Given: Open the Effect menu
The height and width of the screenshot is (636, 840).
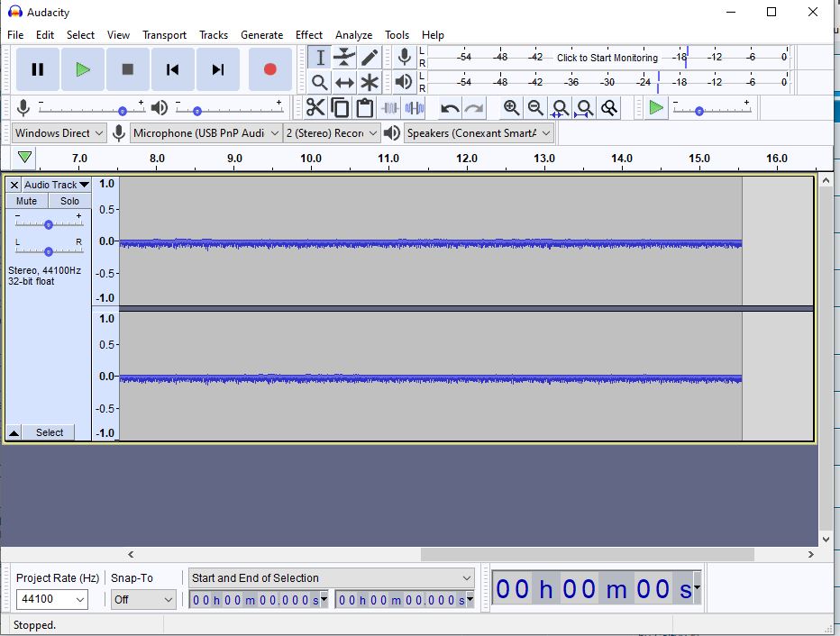Looking at the screenshot, I should [309, 35].
